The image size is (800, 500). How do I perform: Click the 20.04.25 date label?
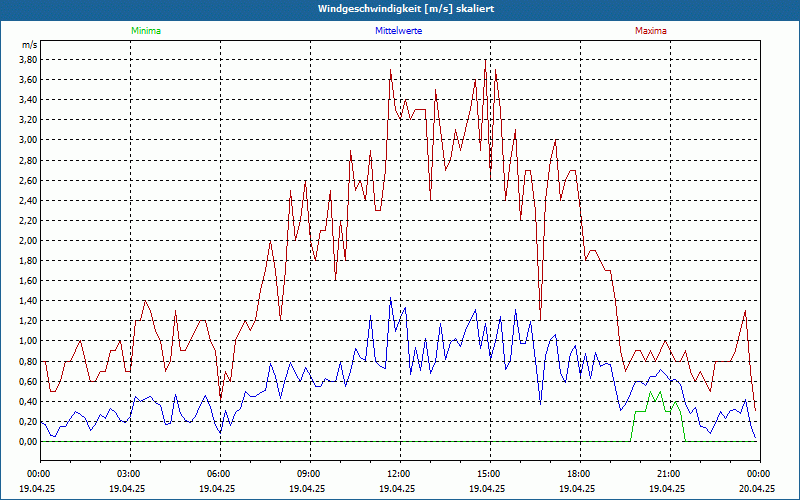pyautogui.click(x=757, y=488)
